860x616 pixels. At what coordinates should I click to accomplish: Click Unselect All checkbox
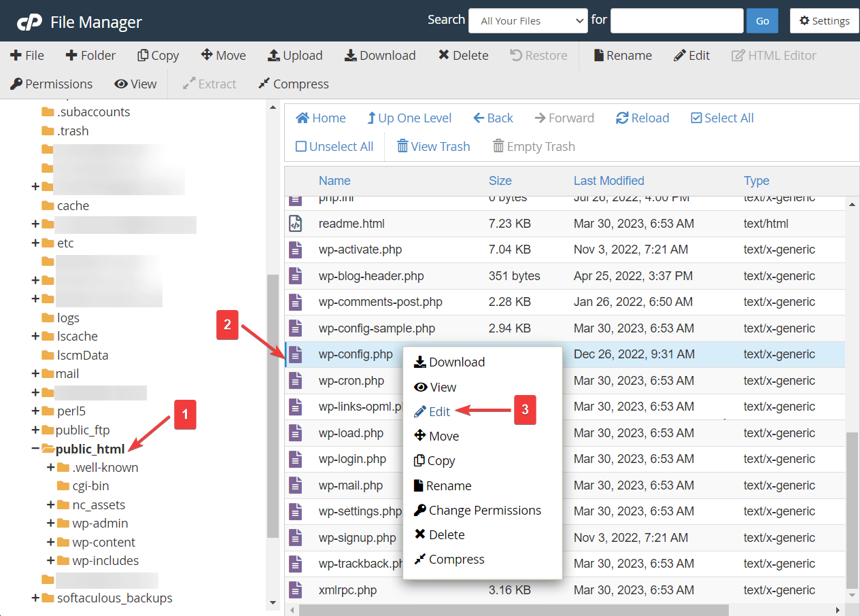coord(301,147)
